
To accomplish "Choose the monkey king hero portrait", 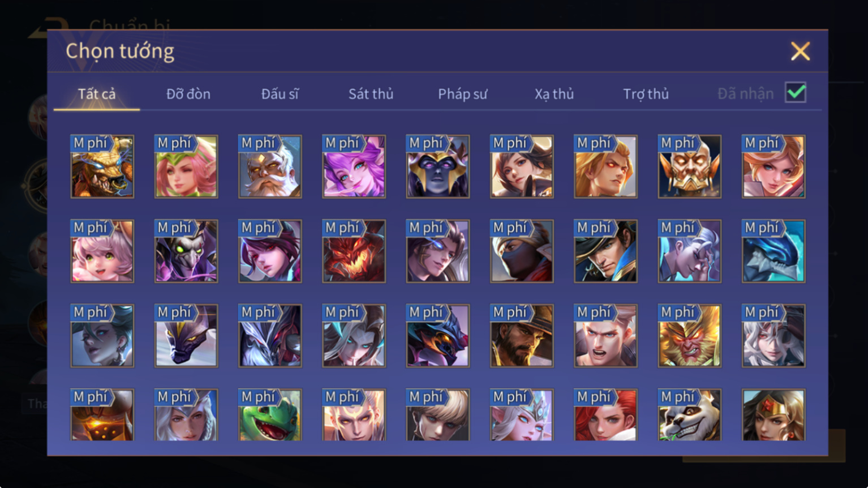I will tap(689, 336).
